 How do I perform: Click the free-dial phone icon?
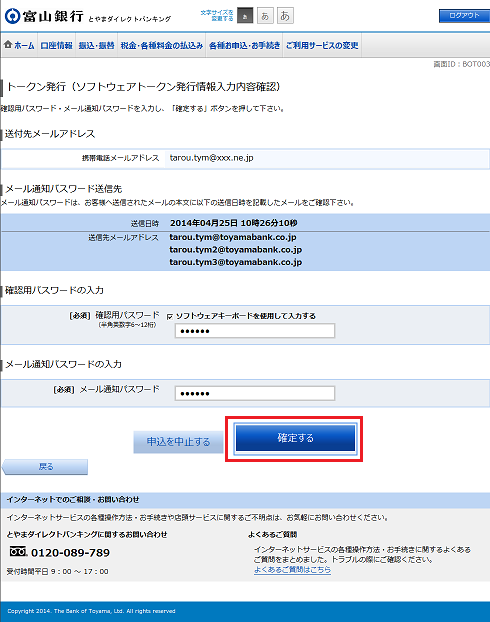pos(18,552)
